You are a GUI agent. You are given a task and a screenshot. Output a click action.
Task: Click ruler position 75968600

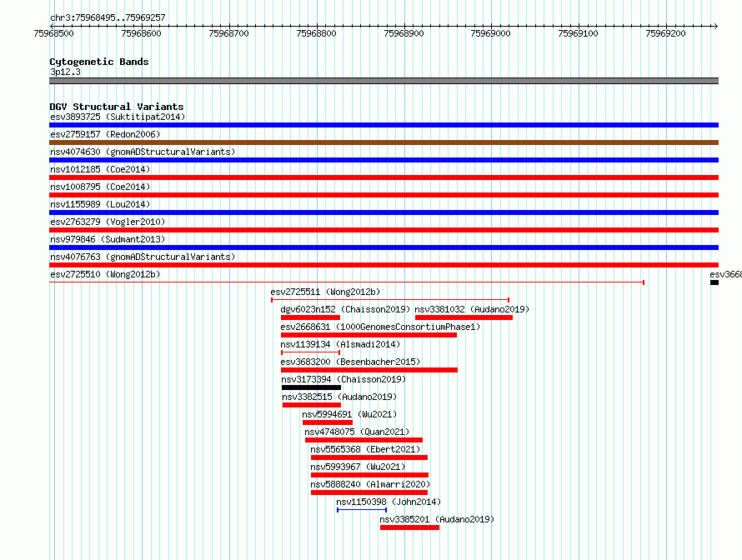(x=141, y=33)
